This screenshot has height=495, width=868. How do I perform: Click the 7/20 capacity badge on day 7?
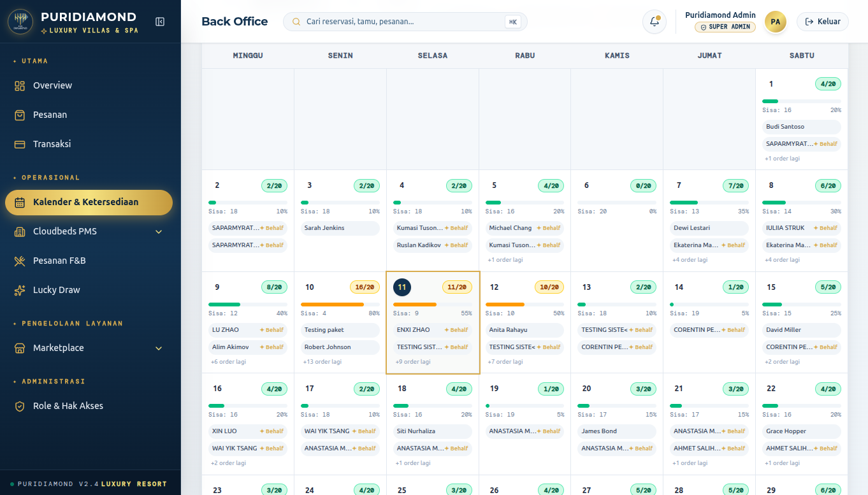(736, 186)
